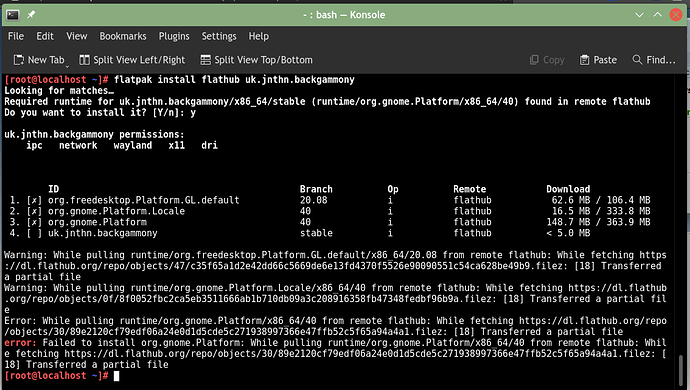Open Find in the toolbar
This screenshot has width=690, height=390.
(653, 60)
